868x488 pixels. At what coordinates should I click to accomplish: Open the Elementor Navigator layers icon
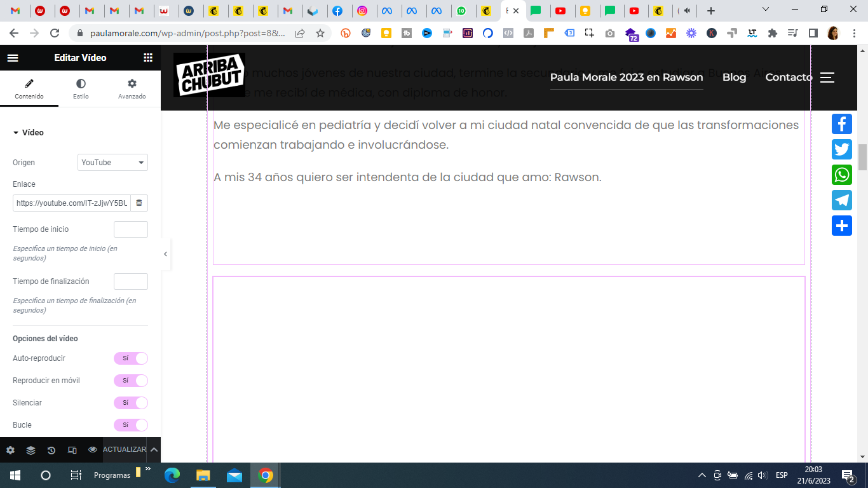click(x=31, y=450)
